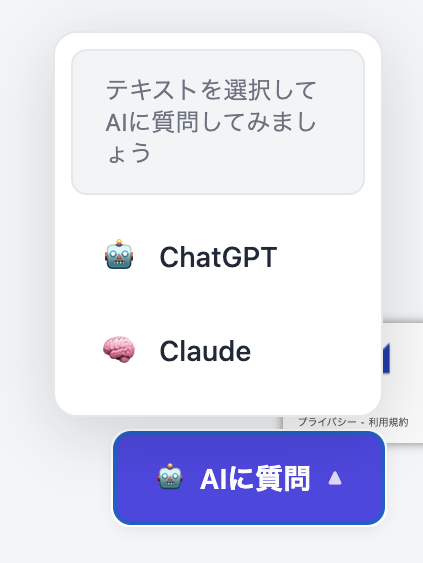Click the robot icon in the AIに質問 button
The width and height of the screenshot is (423, 563).
tap(170, 476)
